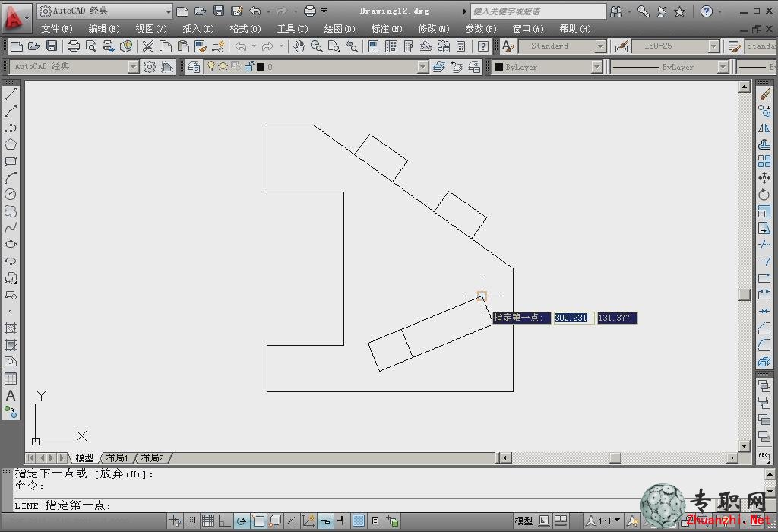Click the Pan hand tool
The width and height of the screenshot is (778, 532).
click(x=299, y=46)
